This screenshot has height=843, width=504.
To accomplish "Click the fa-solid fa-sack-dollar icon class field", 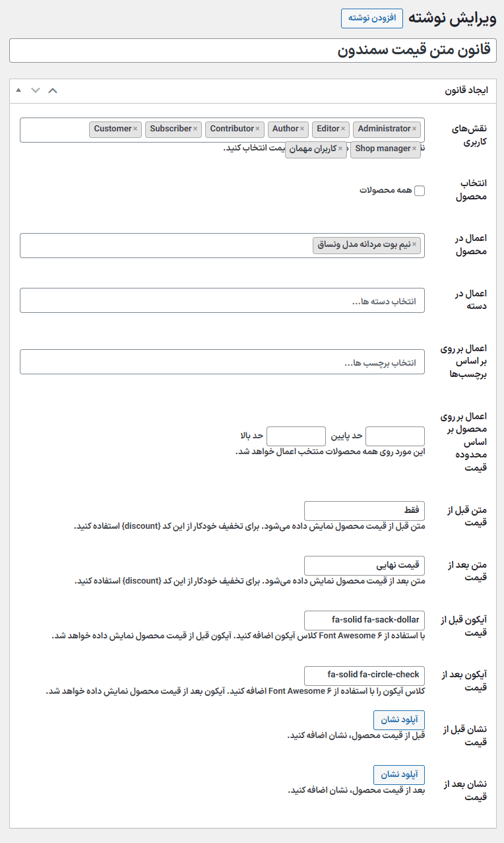I will (365, 621).
